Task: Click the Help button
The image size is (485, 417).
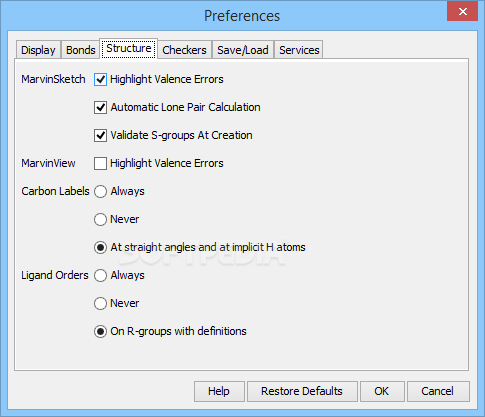Action: click(219, 391)
